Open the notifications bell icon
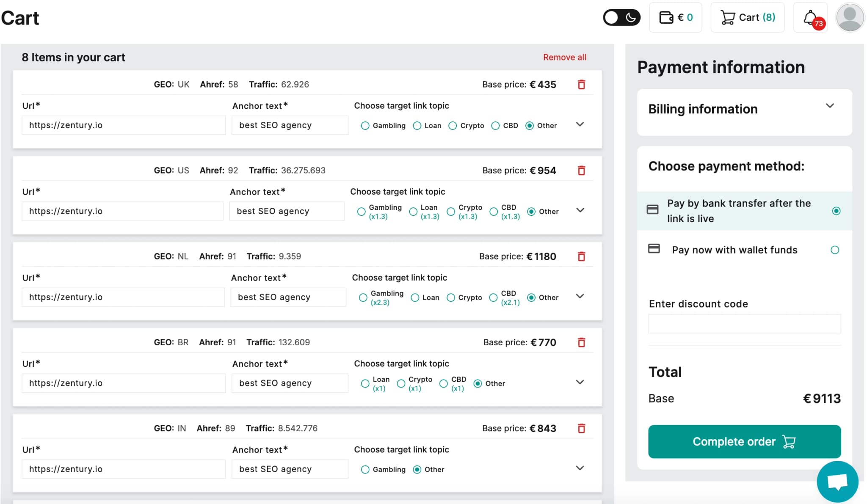 point(810,18)
